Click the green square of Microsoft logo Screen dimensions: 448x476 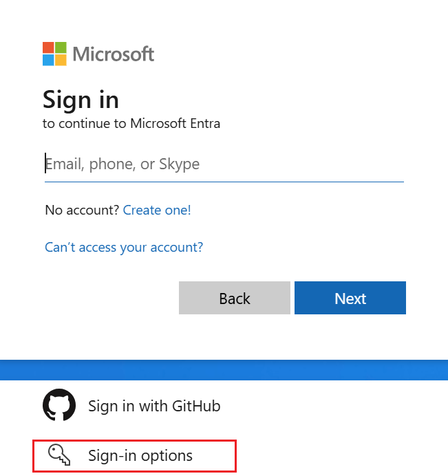coord(61,47)
